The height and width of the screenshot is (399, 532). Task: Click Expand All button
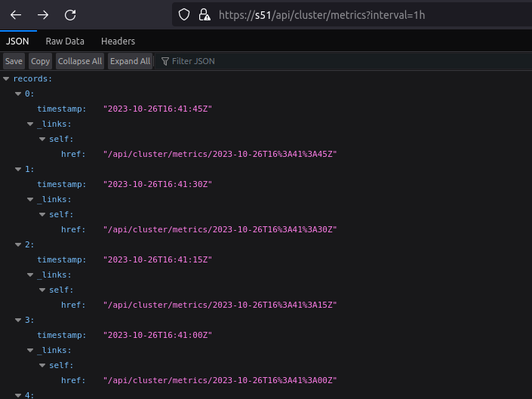point(130,61)
